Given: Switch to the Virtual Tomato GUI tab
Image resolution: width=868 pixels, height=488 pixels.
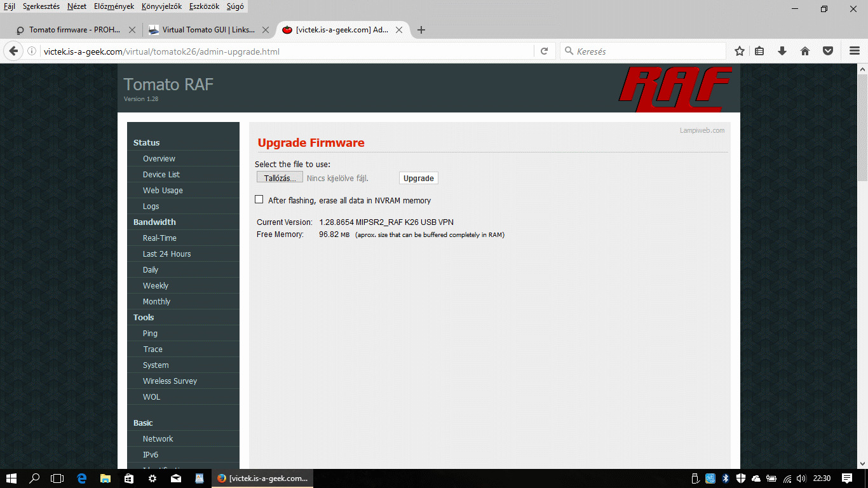Looking at the screenshot, I should click(x=208, y=30).
